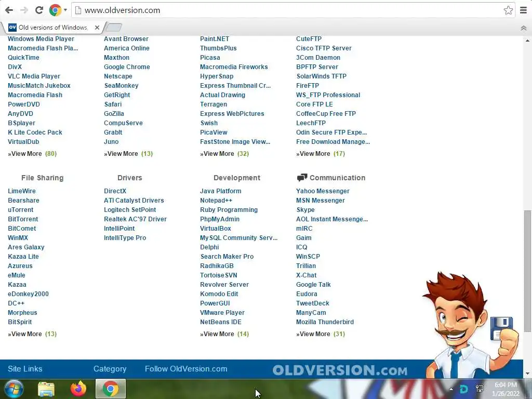Open the taskbar clock showing 6:04 PM
This screenshot has height=399, width=532.
click(506, 389)
